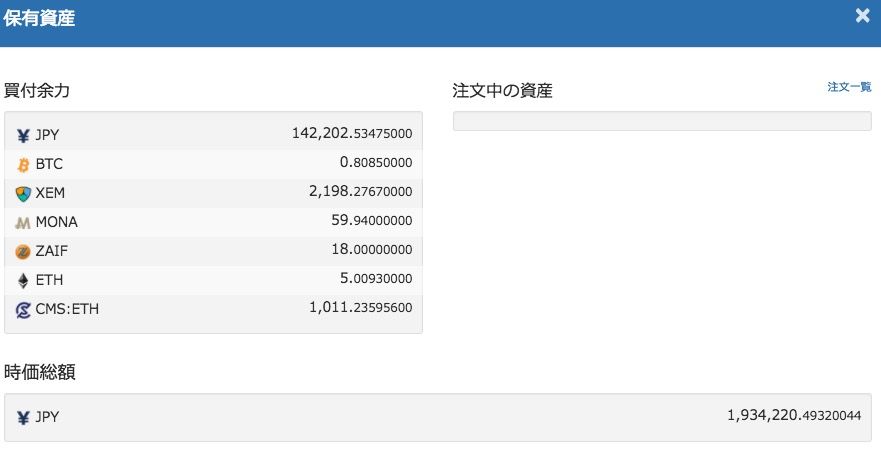Click the MONA balance 59.94000000
This screenshot has height=451, width=881.
[372, 221]
